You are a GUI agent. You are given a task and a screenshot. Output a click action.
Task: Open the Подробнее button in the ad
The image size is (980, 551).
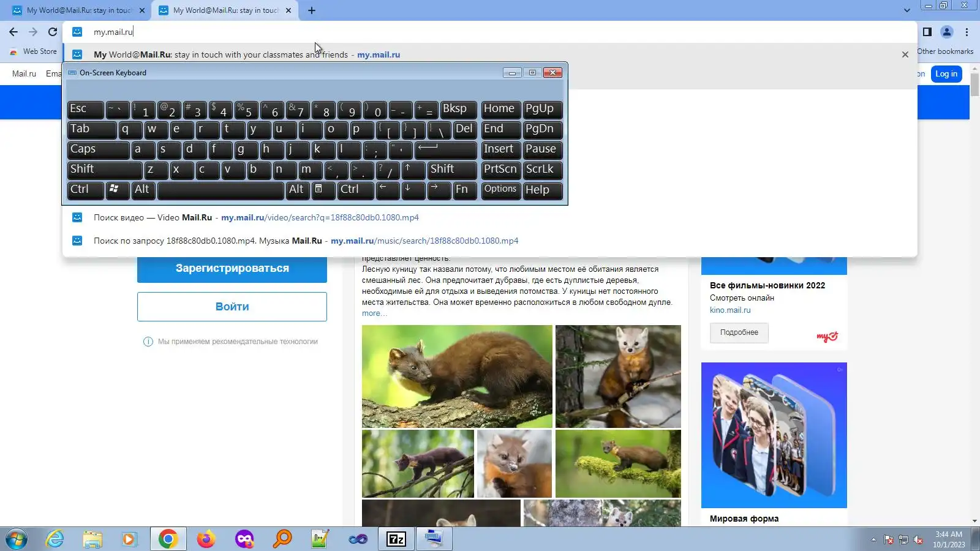(739, 332)
